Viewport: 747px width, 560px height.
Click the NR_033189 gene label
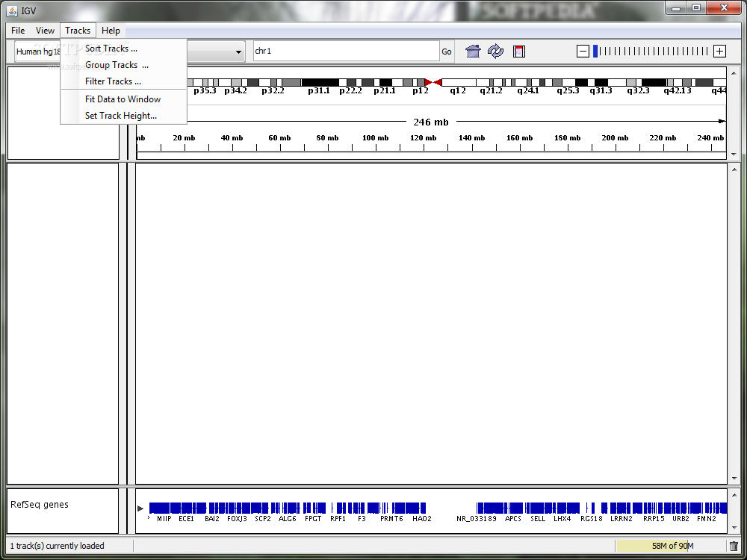coord(477,519)
